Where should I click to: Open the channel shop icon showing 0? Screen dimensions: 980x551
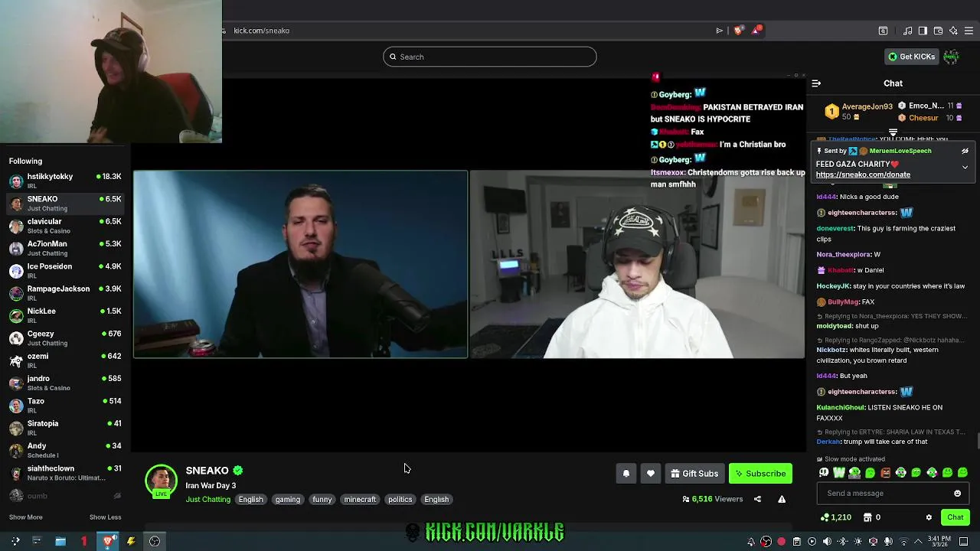click(872, 517)
